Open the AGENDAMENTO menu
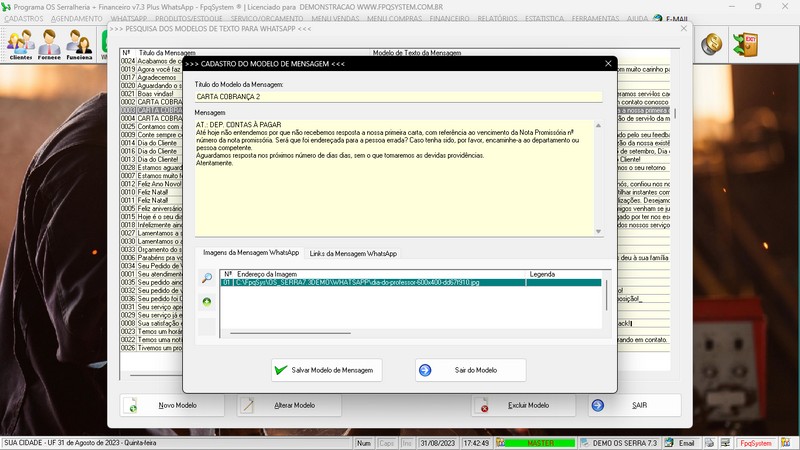The width and height of the screenshot is (800, 450). (77, 18)
